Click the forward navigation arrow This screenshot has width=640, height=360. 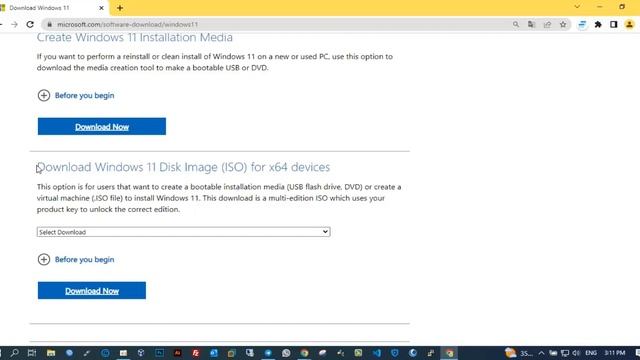(14, 24)
